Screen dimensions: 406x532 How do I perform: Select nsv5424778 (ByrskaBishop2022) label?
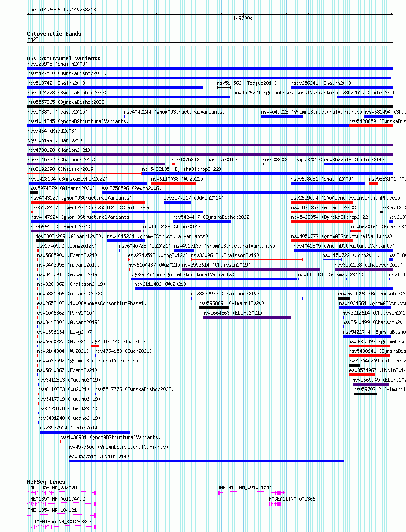pyautogui.click(x=67, y=92)
